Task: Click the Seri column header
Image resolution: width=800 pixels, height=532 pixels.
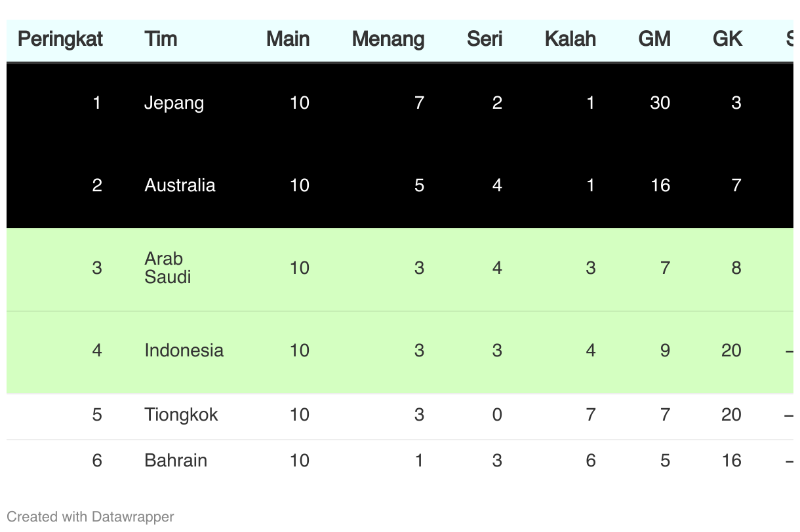Action: point(484,39)
